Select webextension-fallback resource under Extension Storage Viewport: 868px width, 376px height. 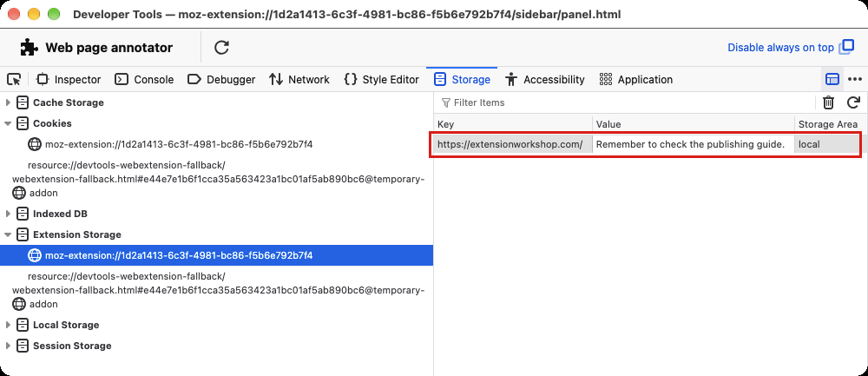(216, 290)
